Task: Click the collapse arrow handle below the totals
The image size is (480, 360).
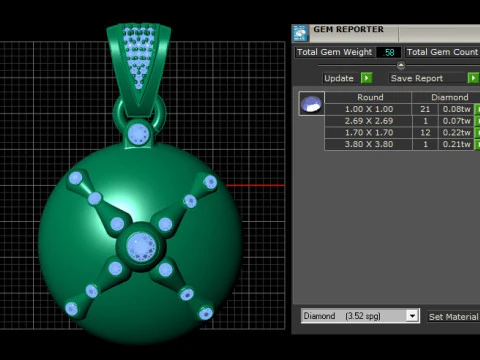Action: 401,66
